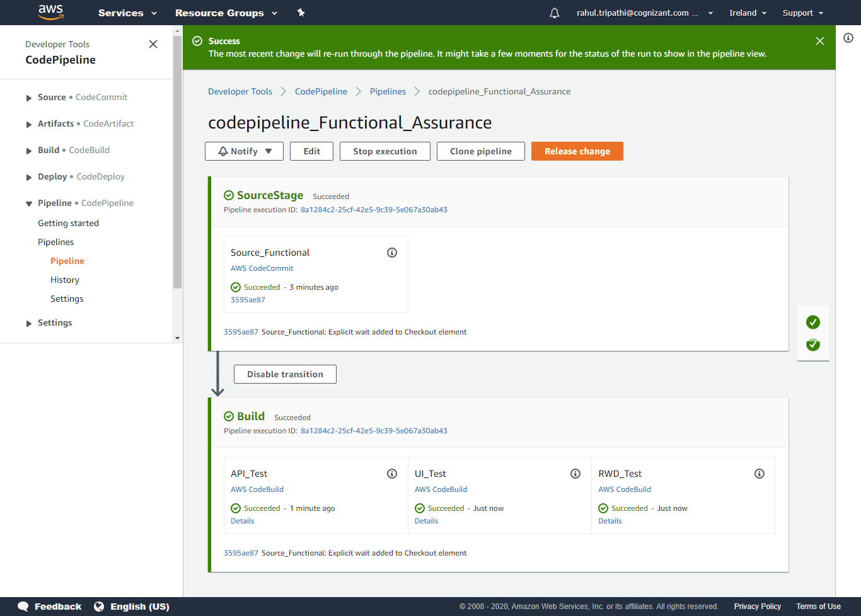Open AWS CodeBuild link under UI_Test
The width and height of the screenshot is (861, 616).
pos(441,489)
